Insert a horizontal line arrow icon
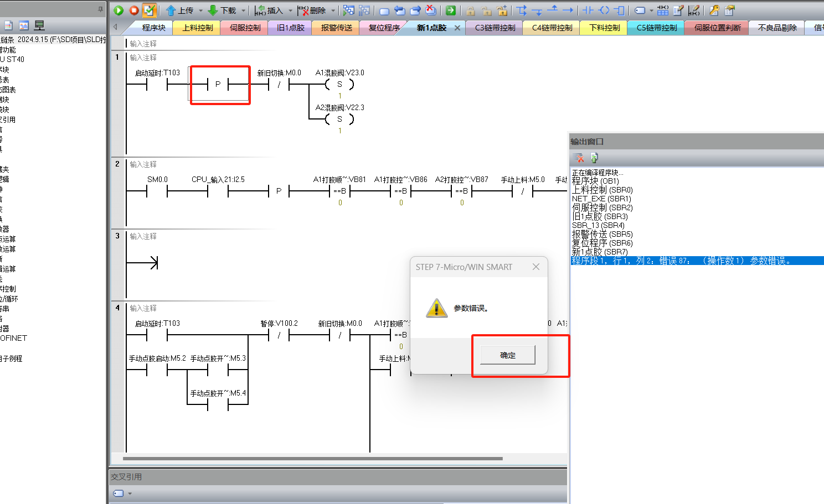Image resolution: width=824 pixels, height=504 pixels. [568, 11]
